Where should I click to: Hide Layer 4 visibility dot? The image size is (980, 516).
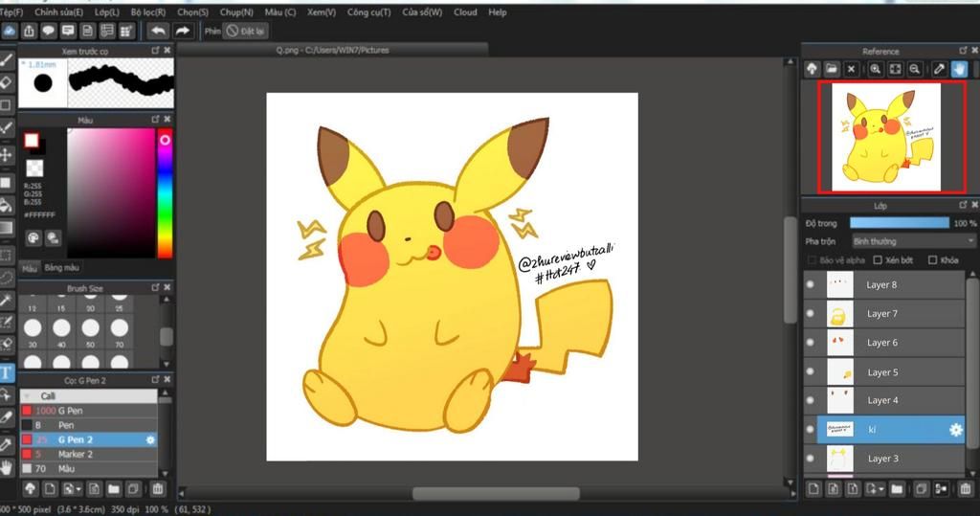pos(811,400)
